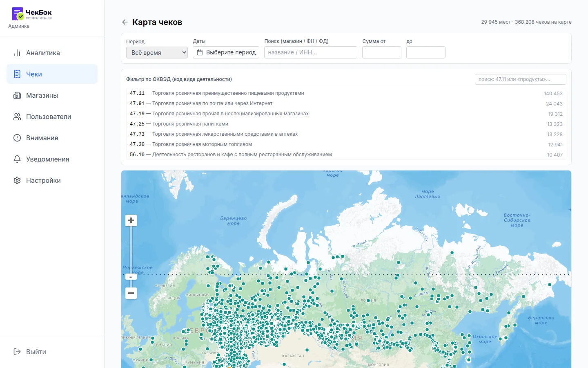Click the Настройки gear icon
This screenshot has width=588, height=368.
[17, 180]
